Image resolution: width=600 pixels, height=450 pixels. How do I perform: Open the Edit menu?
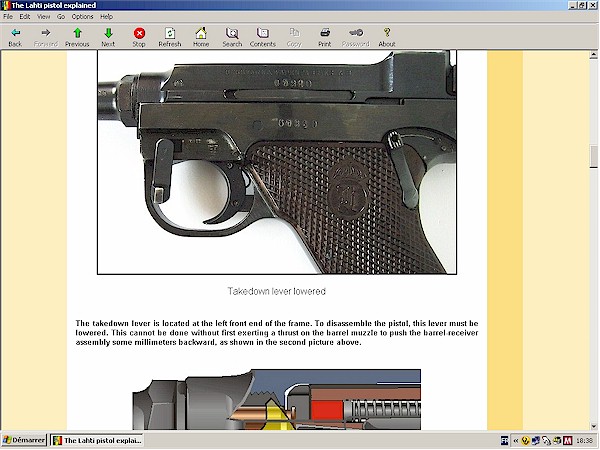[24, 16]
